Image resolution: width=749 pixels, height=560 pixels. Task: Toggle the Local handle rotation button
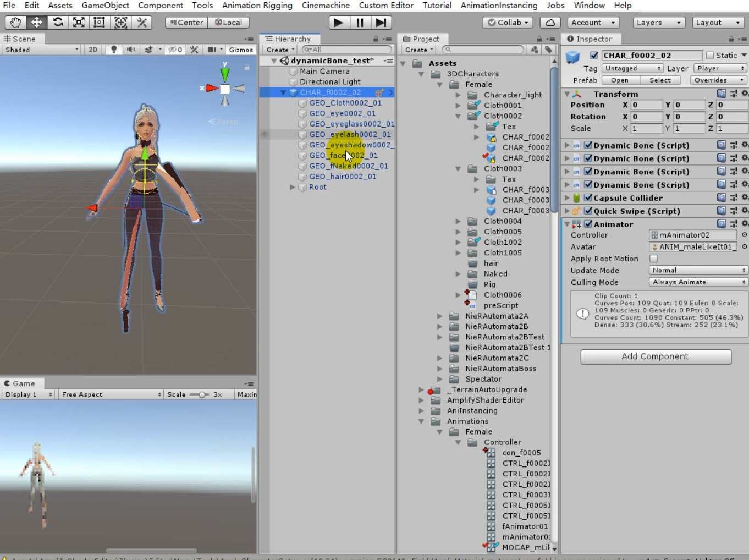[x=228, y=23]
